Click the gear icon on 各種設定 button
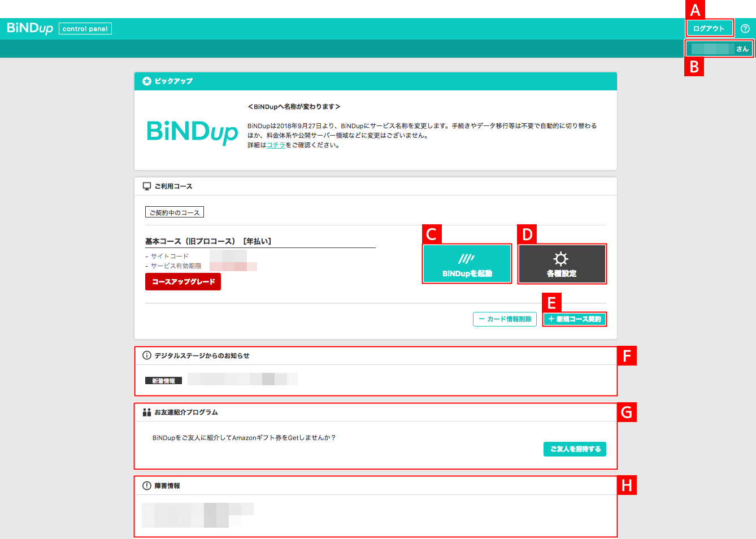 562,258
